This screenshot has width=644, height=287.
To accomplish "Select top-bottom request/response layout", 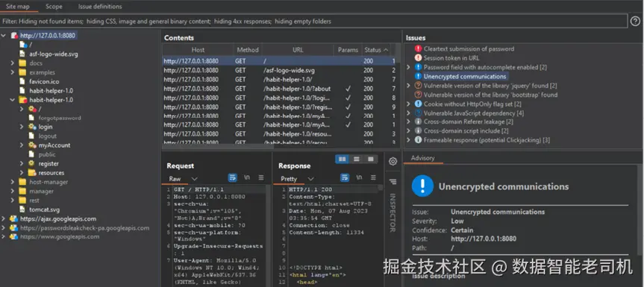I will [357, 159].
